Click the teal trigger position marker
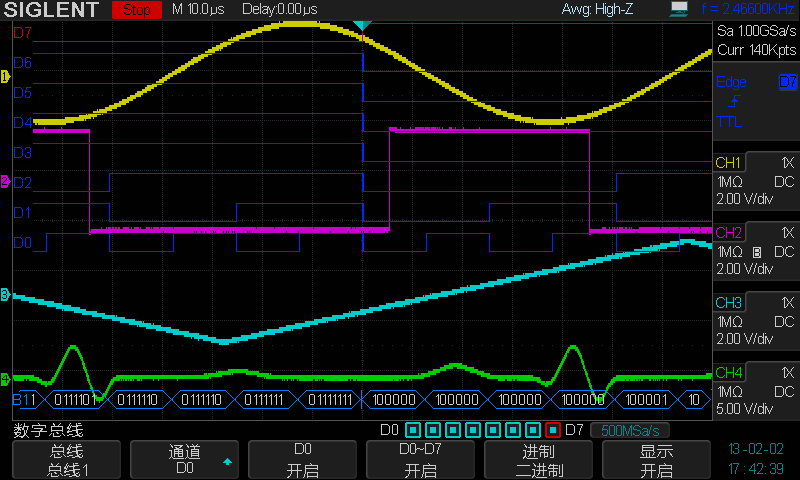The height and width of the screenshot is (480, 800). [363, 24]
